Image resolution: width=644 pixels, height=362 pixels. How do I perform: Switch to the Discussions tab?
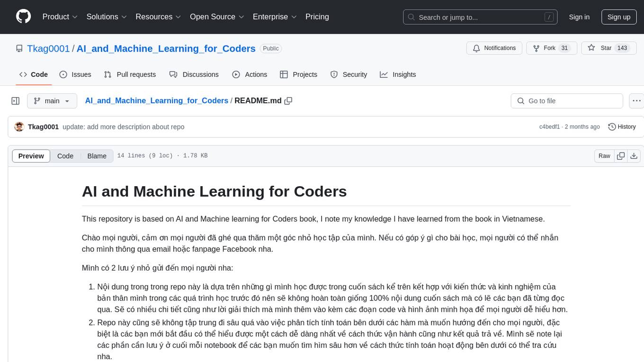point(194,74)
